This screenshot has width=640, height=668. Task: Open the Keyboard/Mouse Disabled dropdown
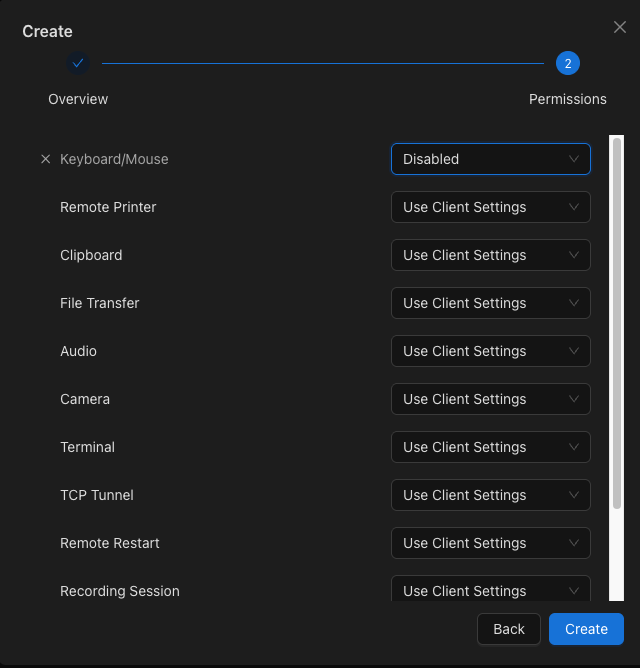click(491, 159)
